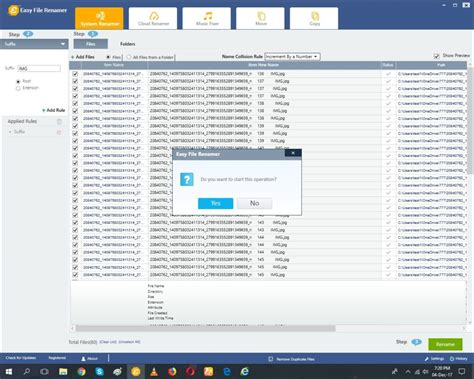Delete all rules using Applied Rules trash icon
This screenshot has width=474, height=379.
59,122
